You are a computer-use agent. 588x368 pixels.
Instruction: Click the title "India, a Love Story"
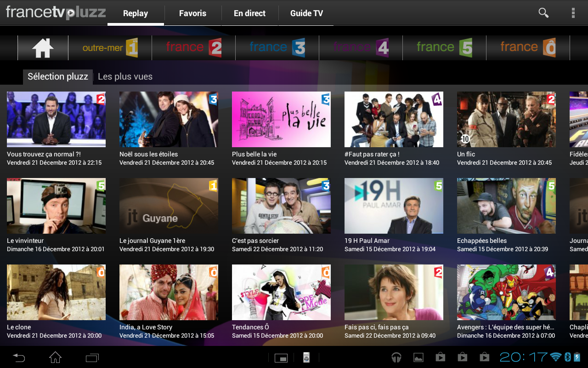click(146, 327)
